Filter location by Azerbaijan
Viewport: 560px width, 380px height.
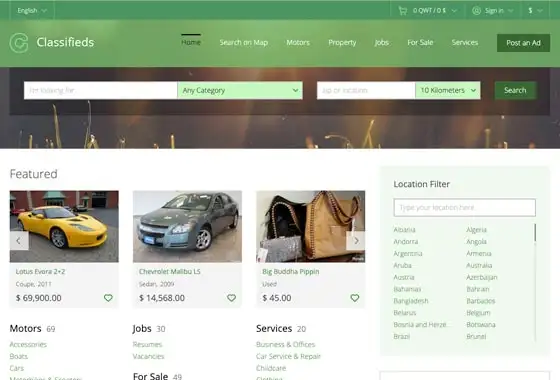[x=482, y=277]
